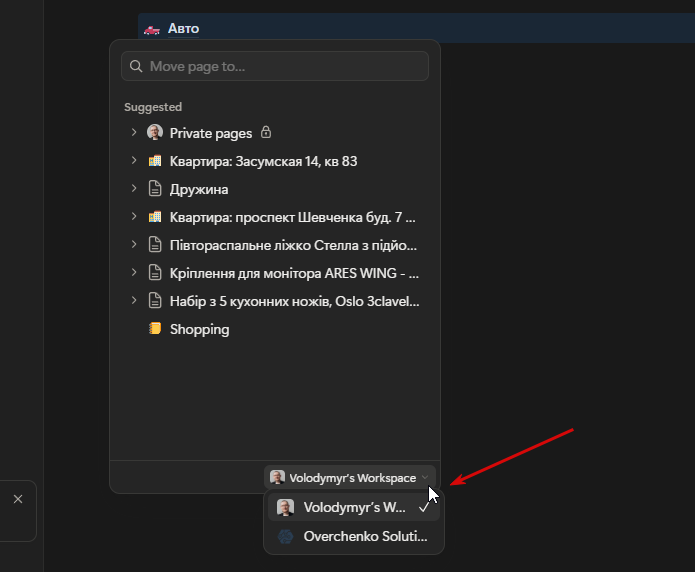The image size is (695, 572).
Task: Dismiss the notification with the X button
Action: click(18, 499)
